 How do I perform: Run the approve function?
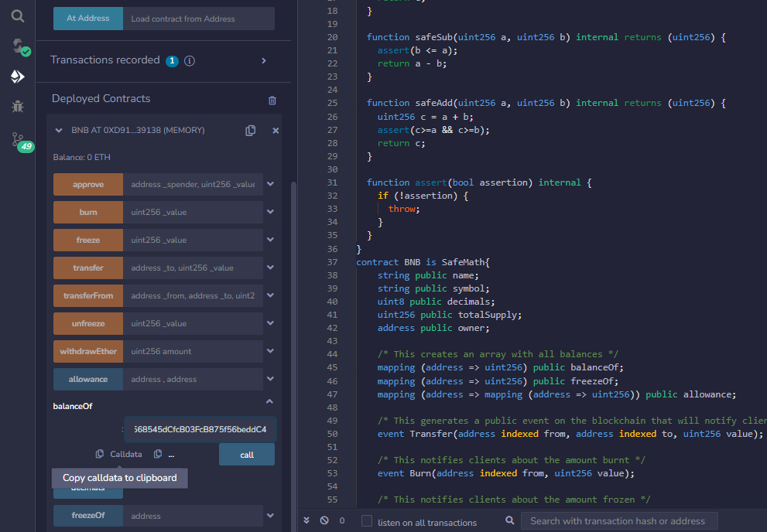88,185
